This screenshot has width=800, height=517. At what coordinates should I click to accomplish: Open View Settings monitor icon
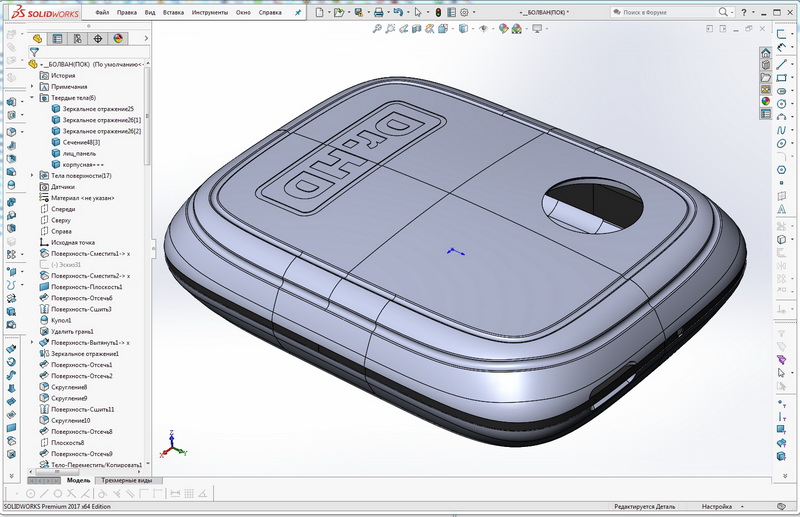coord(537,29)
